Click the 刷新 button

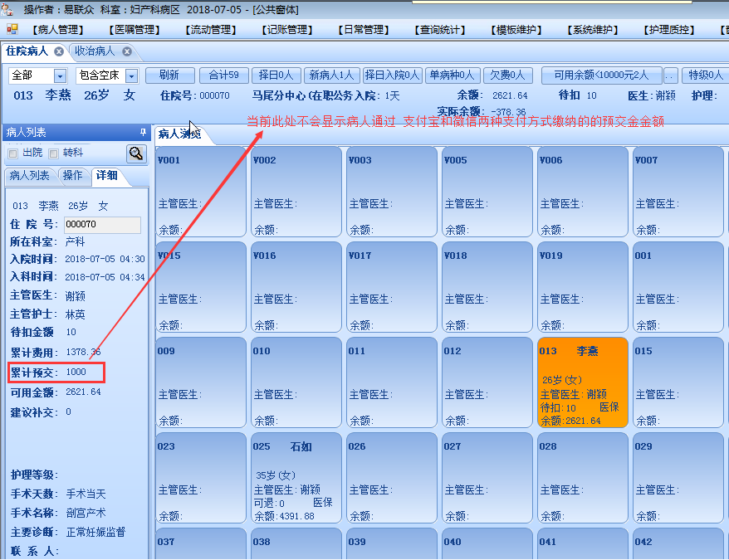pos(169,75)
